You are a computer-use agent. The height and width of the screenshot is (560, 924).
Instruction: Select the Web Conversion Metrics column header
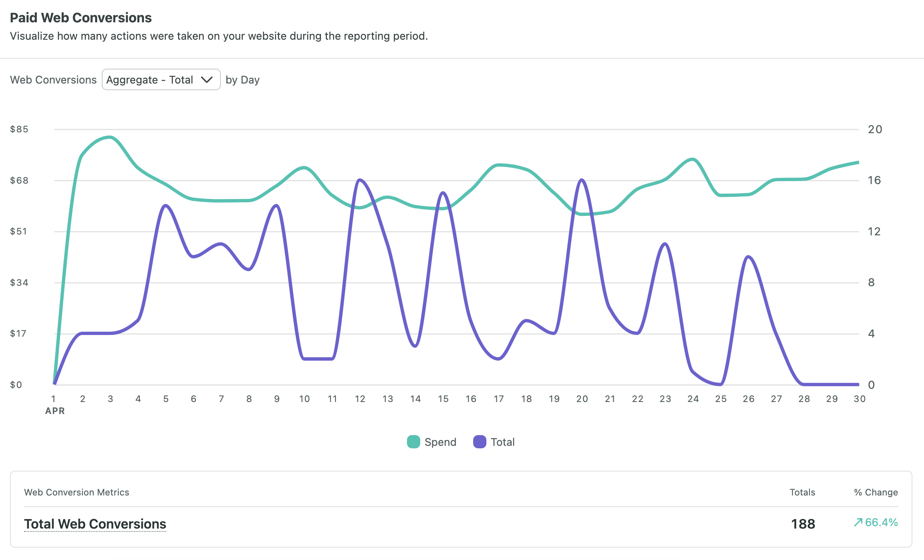pyautogui.click(x=77, y=492)
